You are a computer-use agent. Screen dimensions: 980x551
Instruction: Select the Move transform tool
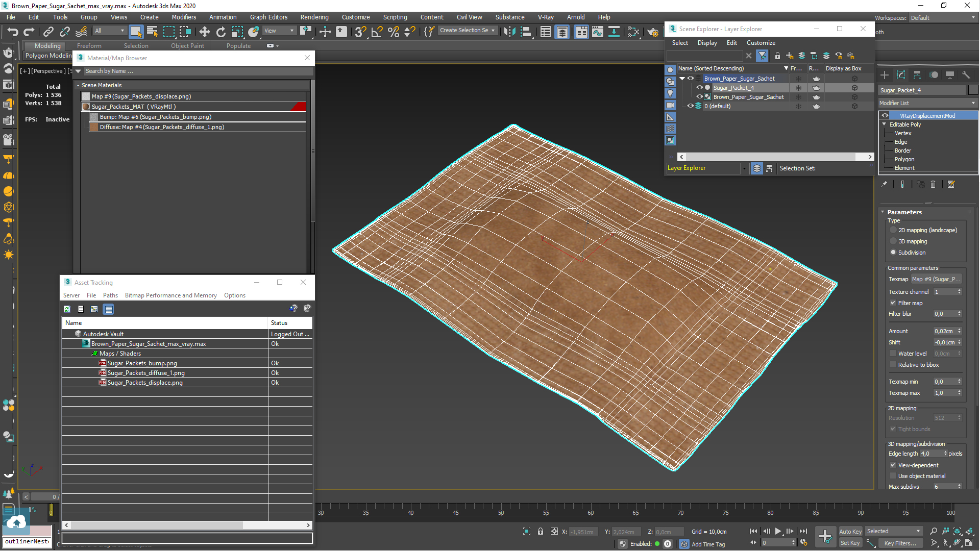[x=204, y=32]
